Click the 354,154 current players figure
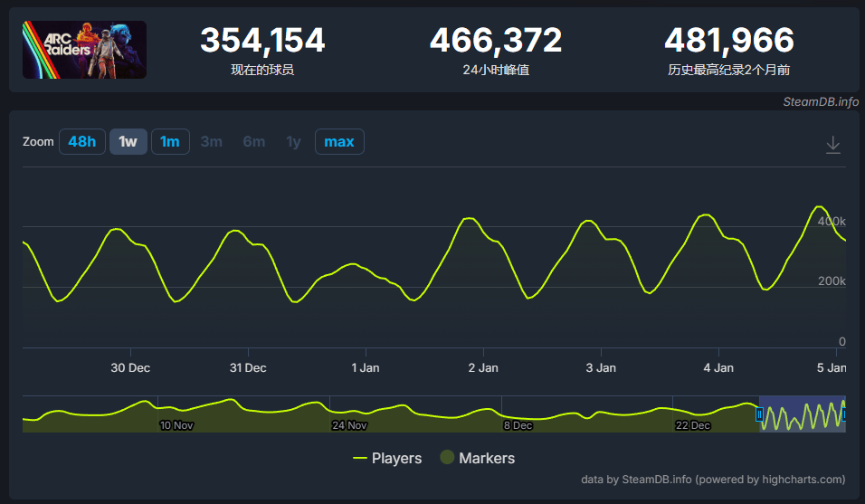 point(262,41)
